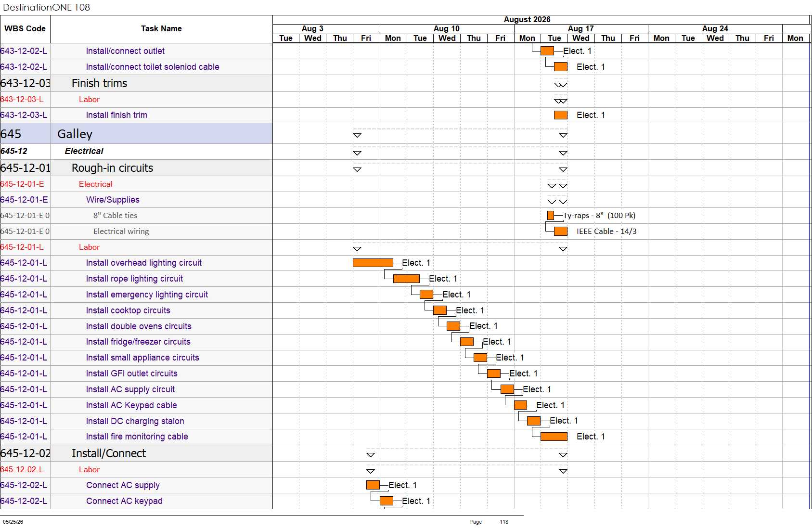Select the Finish trims task group

click(136, 83)
